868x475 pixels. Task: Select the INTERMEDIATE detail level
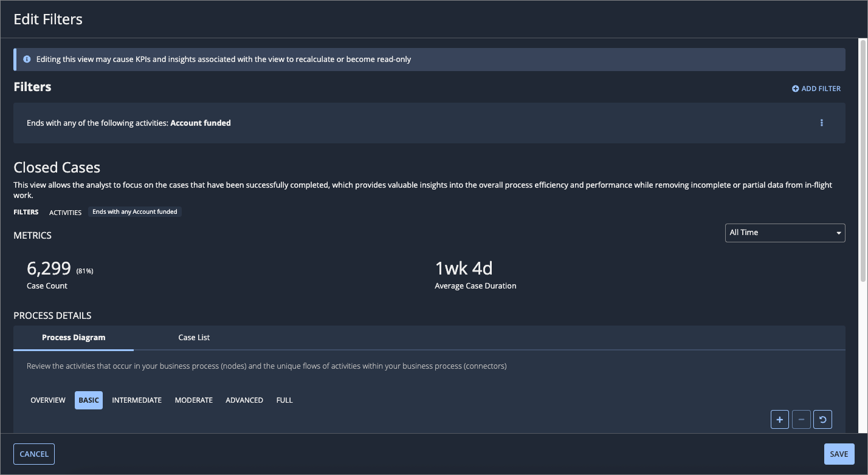click(137, 400)
